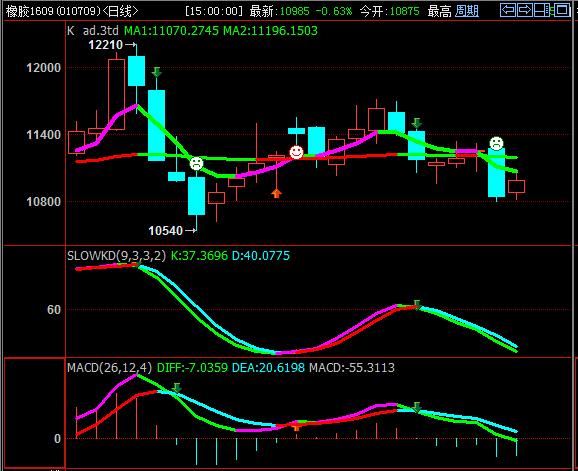
Task: Click the smiley face marker on chart
Action: click(x=296, y=152)
